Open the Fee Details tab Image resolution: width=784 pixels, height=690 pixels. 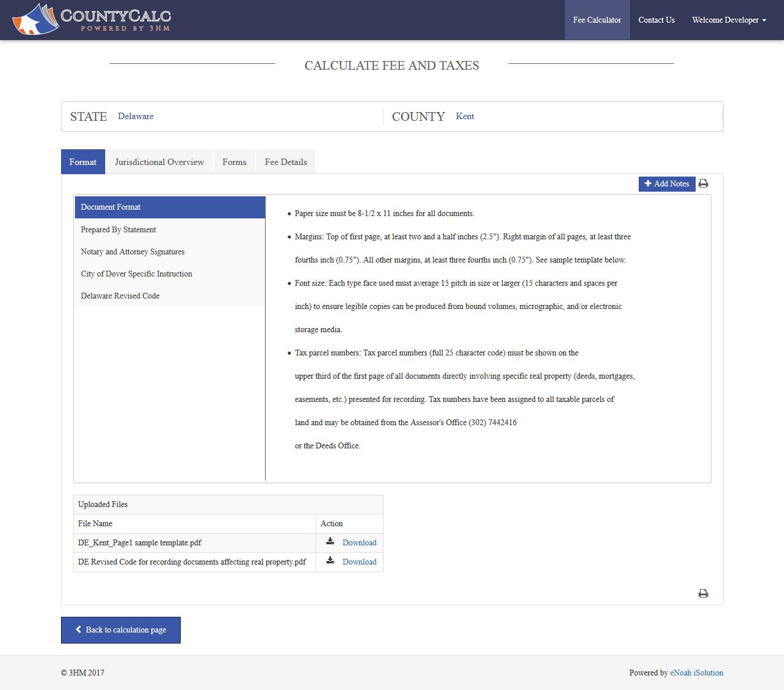coord(285,161)
